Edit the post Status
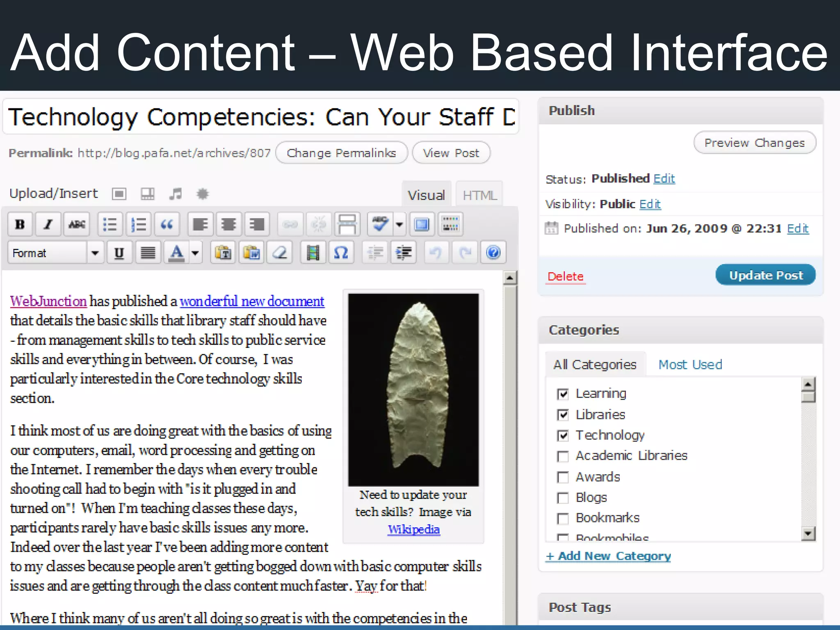 point(664,179)
